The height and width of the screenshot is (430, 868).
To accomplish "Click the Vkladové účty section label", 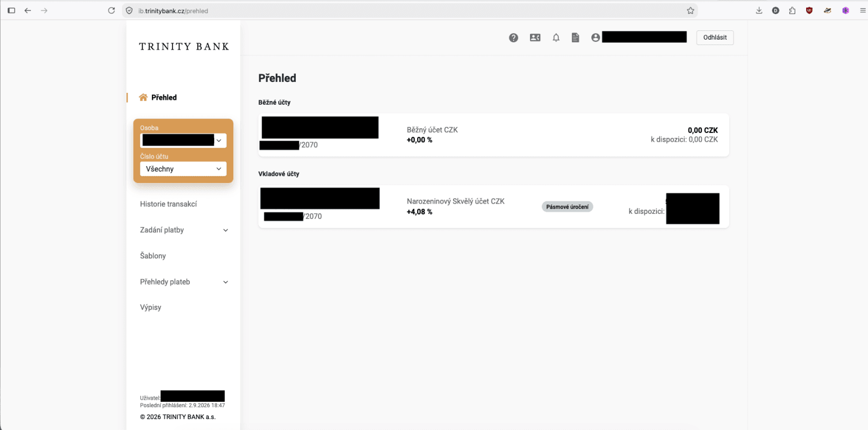I will [x=279, y=174].
